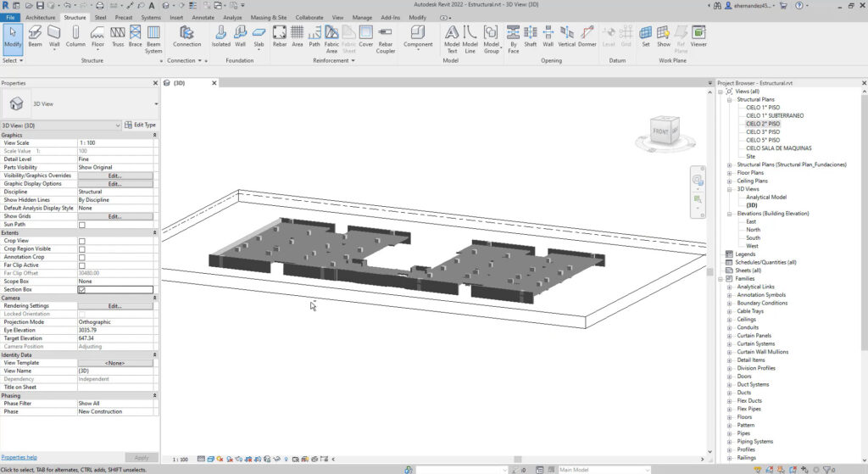The height and width of the screenshot is (474, 868).
Task: Select the Shaft opening tool
Action: (x=531, y=36)
